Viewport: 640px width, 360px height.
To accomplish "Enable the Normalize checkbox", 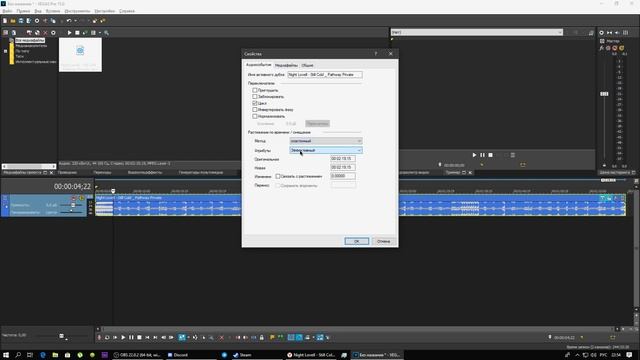I will tap(255, 116).
